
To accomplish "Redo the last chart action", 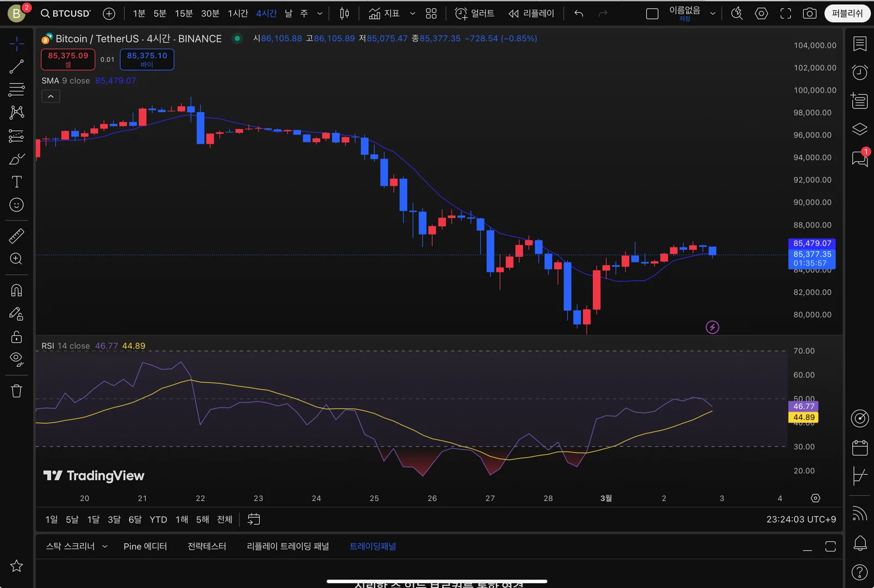I will point(603,14).
